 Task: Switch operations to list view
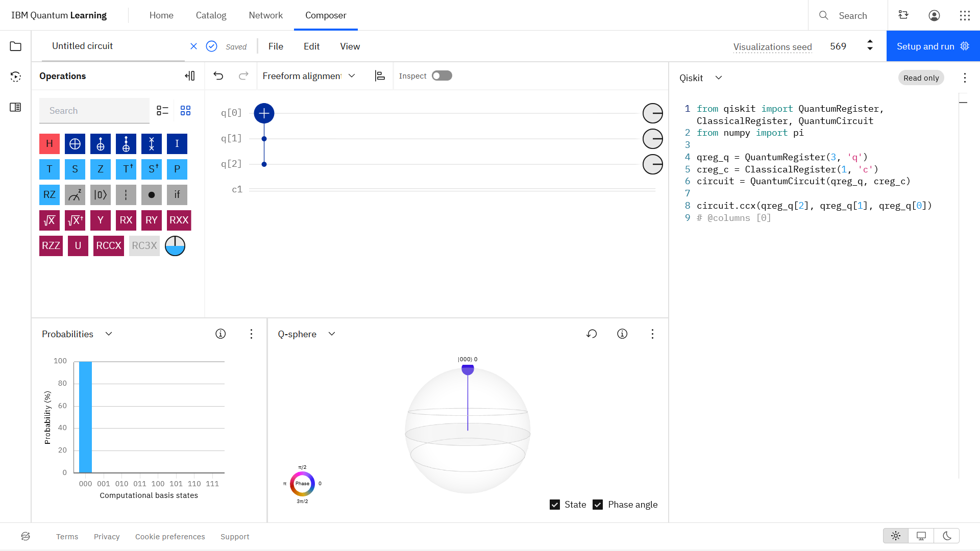(162, 111)
